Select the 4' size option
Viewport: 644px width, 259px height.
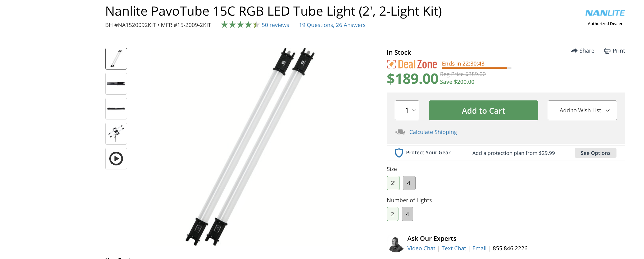409,183
